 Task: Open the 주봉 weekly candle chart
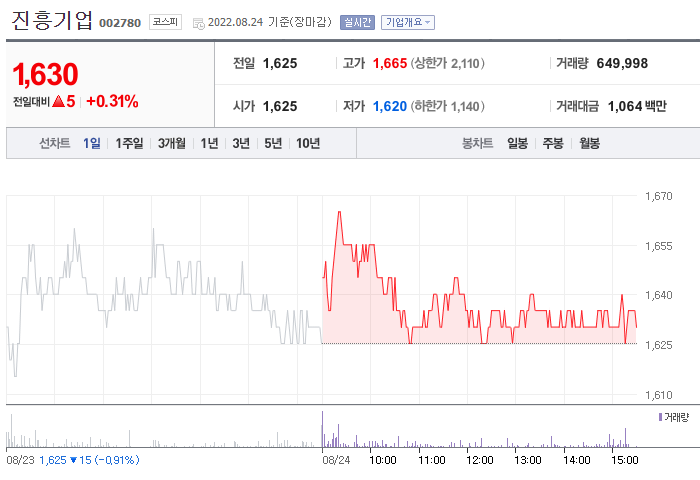(x=553, y=143)
